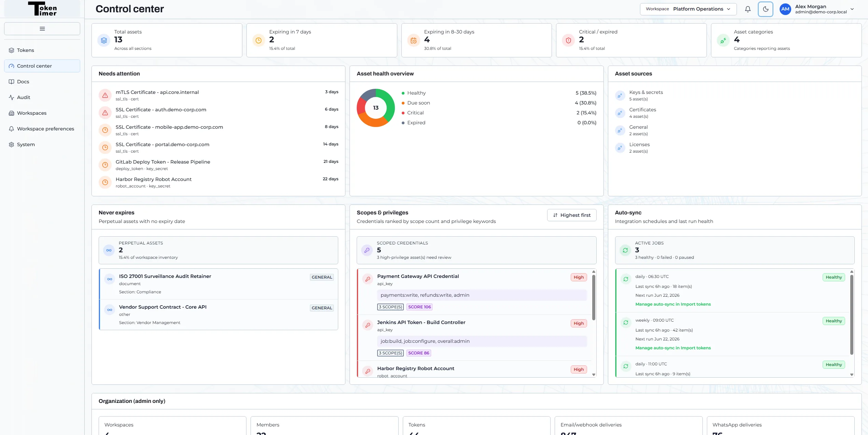Click the Perpetual assets infinity icon

[x=109, y=250]
